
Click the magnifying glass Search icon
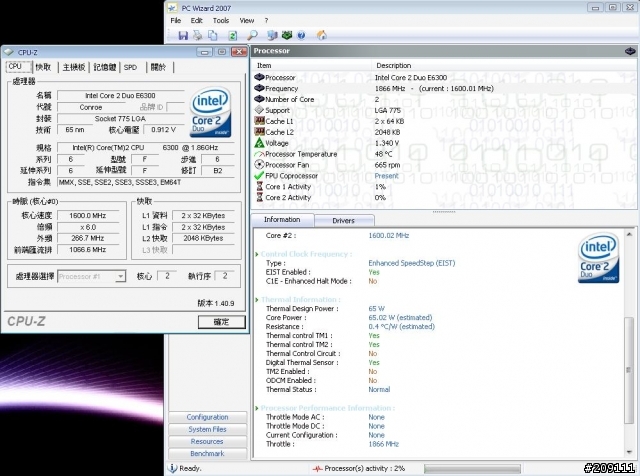point(252,36)
